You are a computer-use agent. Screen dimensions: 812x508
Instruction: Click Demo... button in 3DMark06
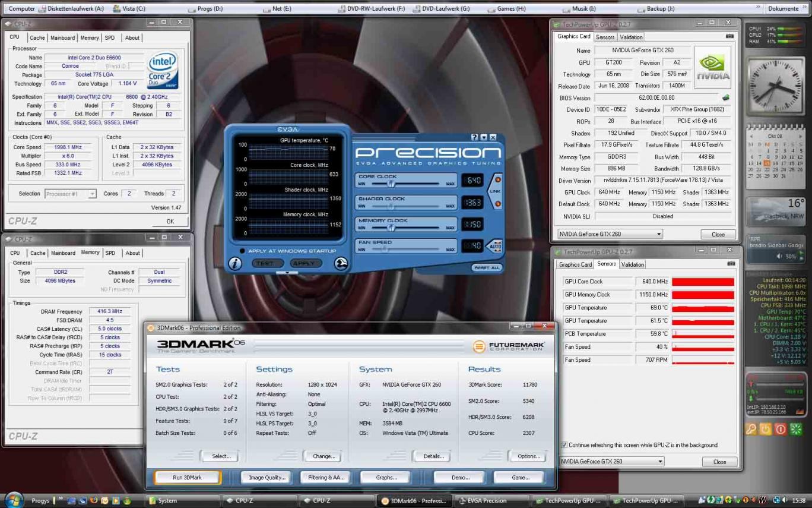pos(460,478)
